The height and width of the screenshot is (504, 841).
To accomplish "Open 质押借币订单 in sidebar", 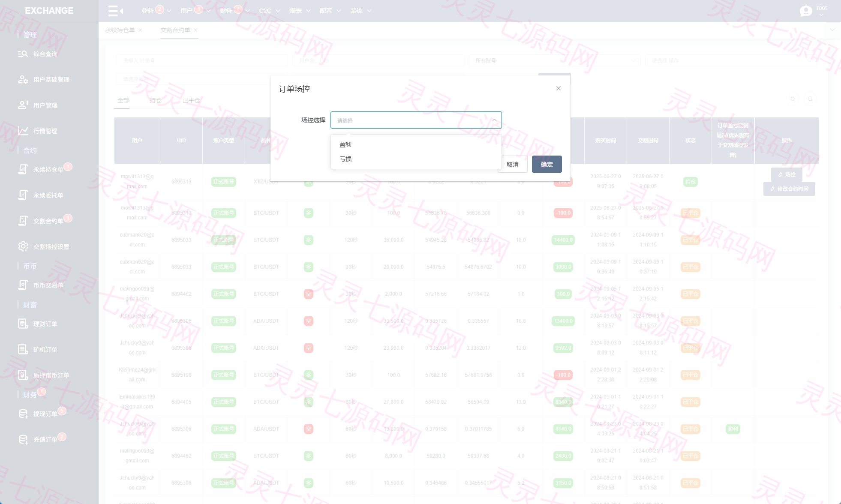I will (x=51, y=375).
